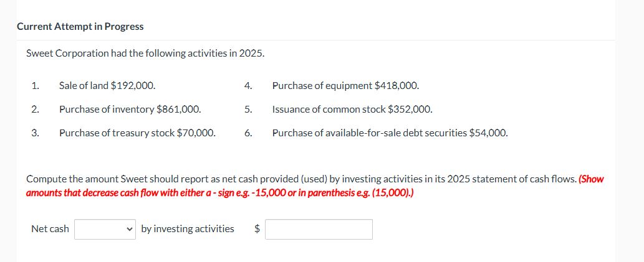Click list number 1 beside Sale of land
644x262 pixels.
coord(36,86)
